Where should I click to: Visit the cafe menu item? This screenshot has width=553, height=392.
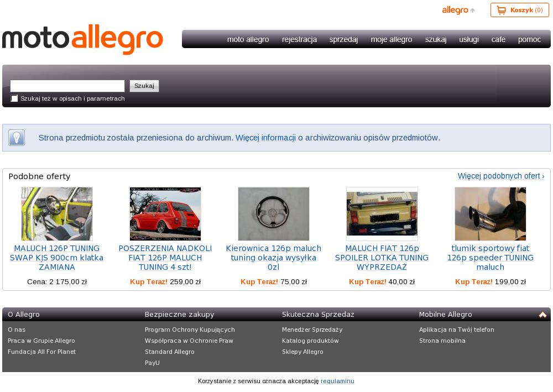[x=498, y=39]
